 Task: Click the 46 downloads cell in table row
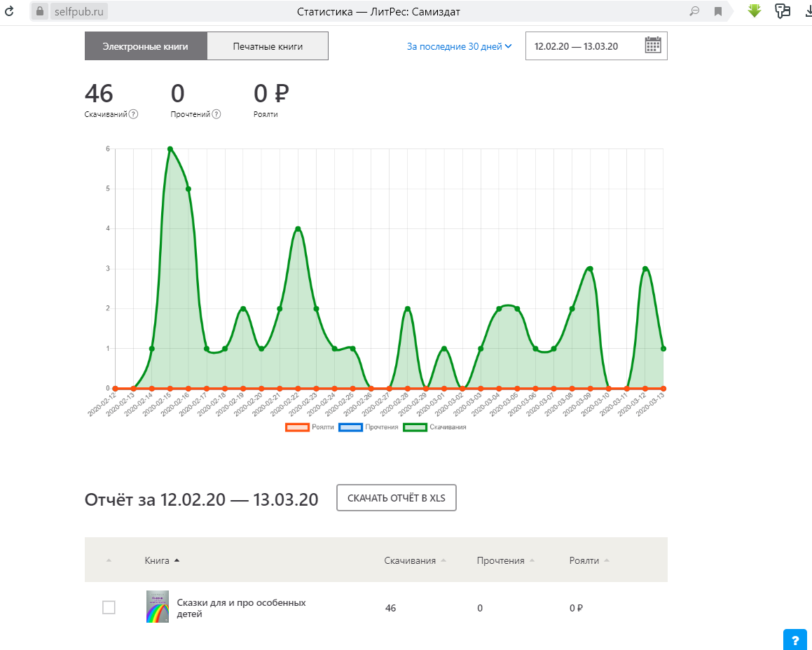pos(390,608)
